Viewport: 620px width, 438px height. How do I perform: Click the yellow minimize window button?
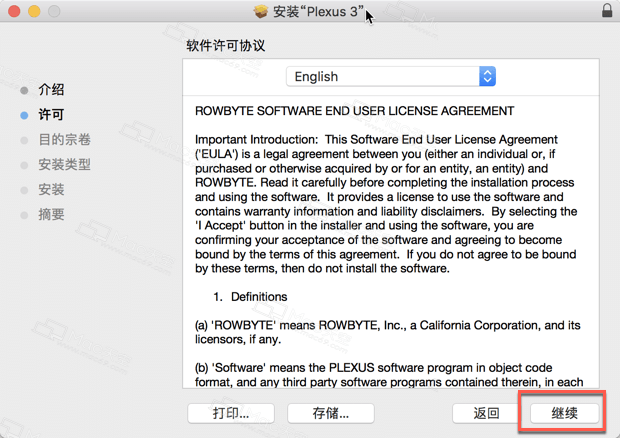click(34, 11)
